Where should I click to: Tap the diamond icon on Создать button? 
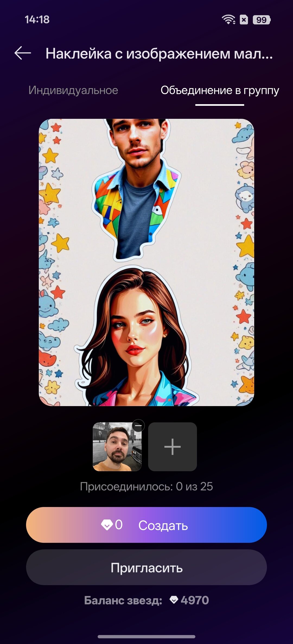(x=107, y=525)
